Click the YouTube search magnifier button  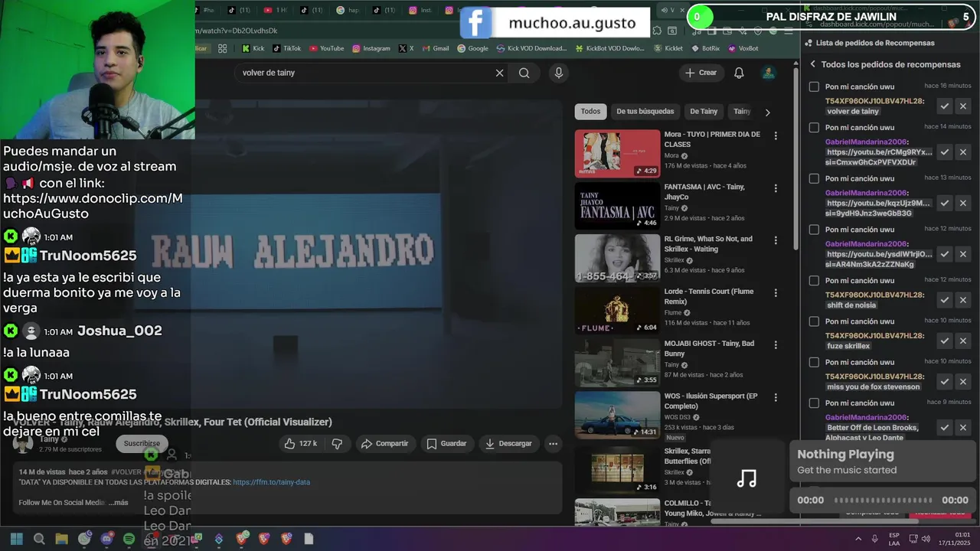coord(524,73)
